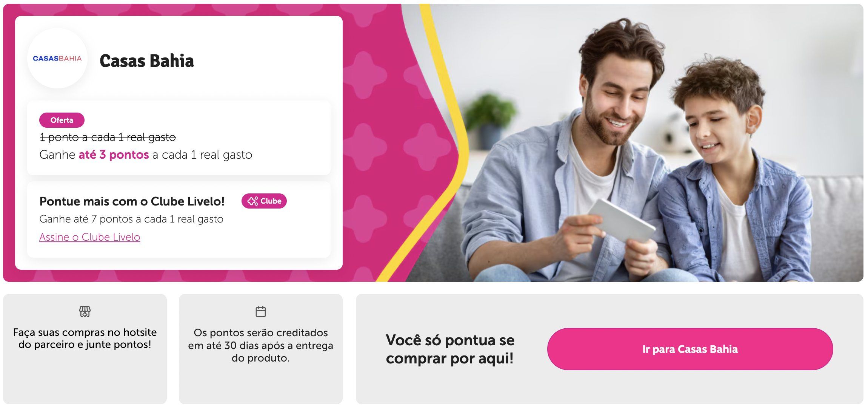
Task: Select the pink Oferta badge
Action: point(62,120)
